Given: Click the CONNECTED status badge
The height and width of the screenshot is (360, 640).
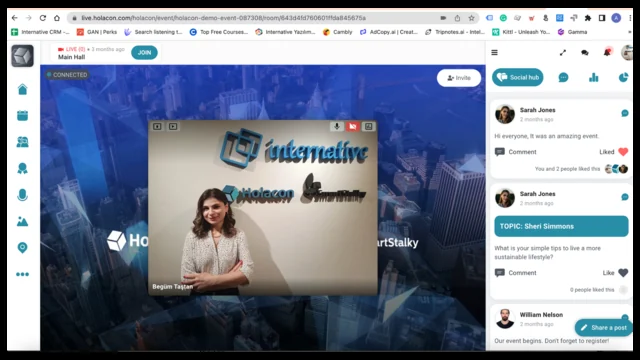Looking at the screenshot, I should 67,75.
